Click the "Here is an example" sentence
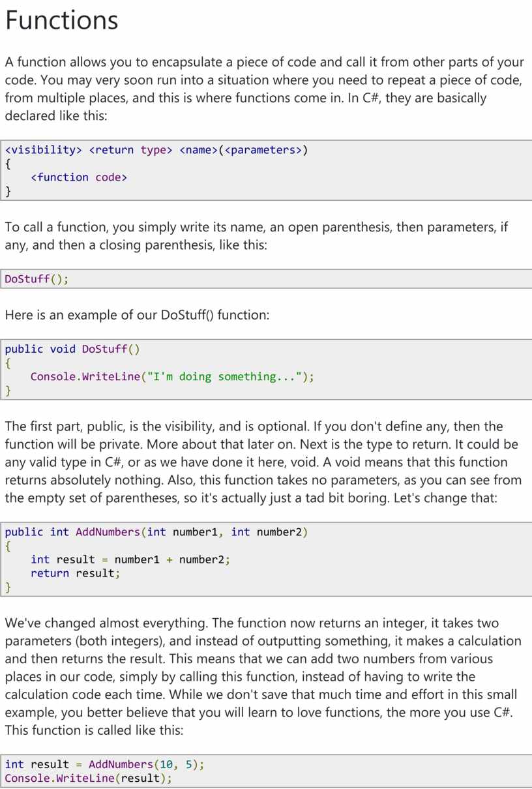Viewport: 532px width, 789px height. pyautogui.click(x=137, y=315)
